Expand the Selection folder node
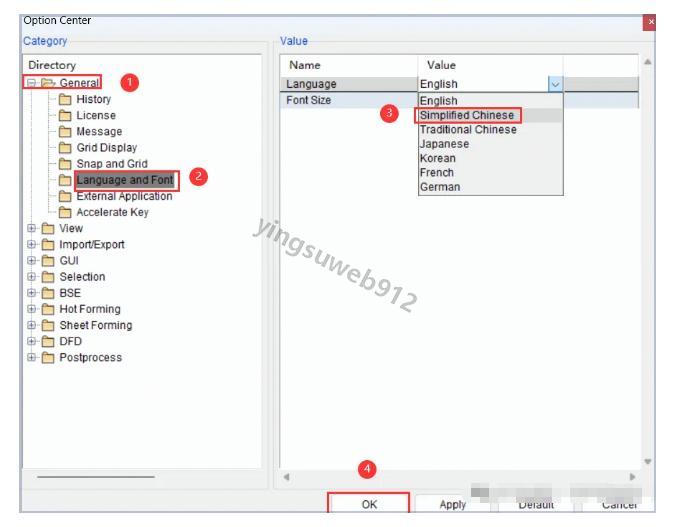This screenshot has height=527, width=675. pos(31,276)
